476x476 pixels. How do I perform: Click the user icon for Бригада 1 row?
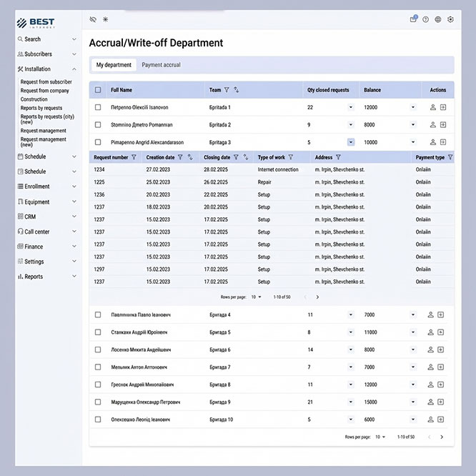point(432,107)
